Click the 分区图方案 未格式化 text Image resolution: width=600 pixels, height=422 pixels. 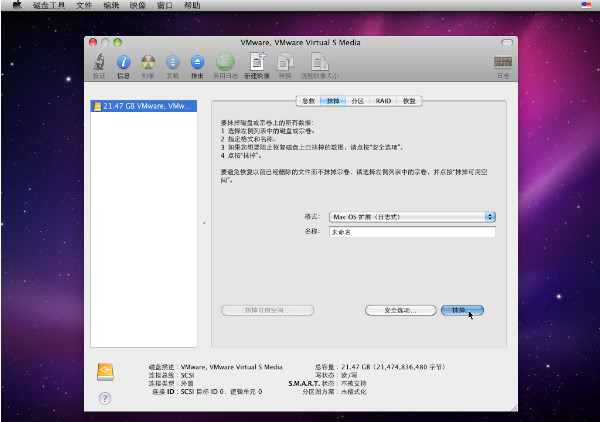click(334, 391)
